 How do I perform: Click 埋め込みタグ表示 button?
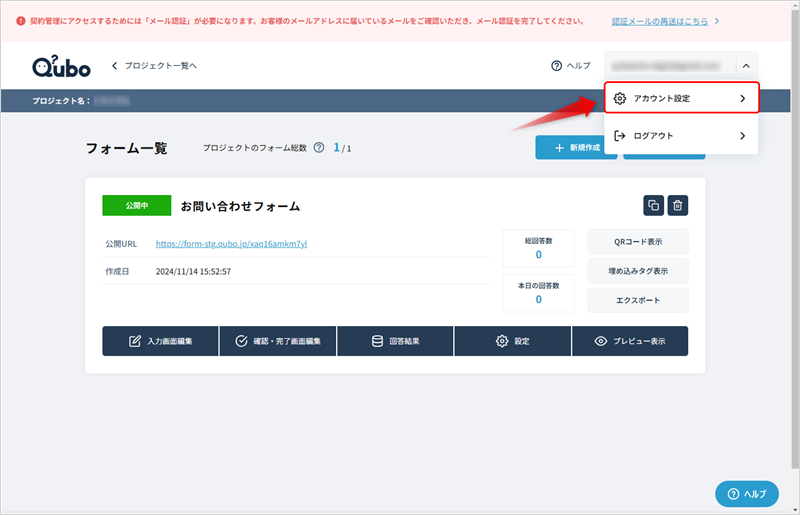(x=638, y=271)
